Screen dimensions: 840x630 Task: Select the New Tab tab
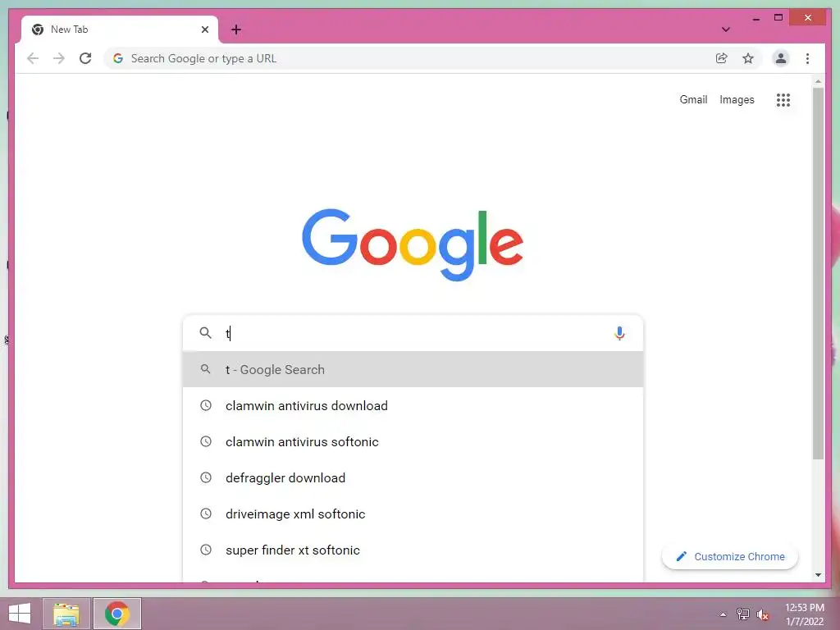tap(120, 30)
